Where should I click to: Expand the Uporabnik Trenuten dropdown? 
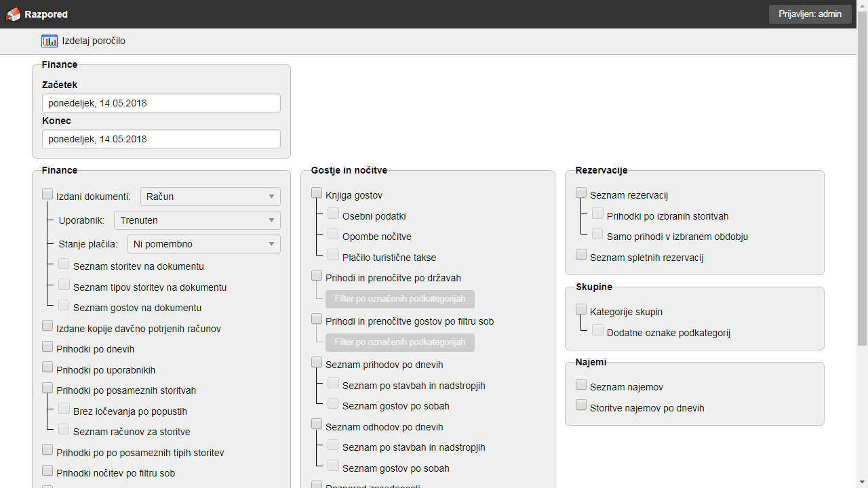tap(197, 220)
